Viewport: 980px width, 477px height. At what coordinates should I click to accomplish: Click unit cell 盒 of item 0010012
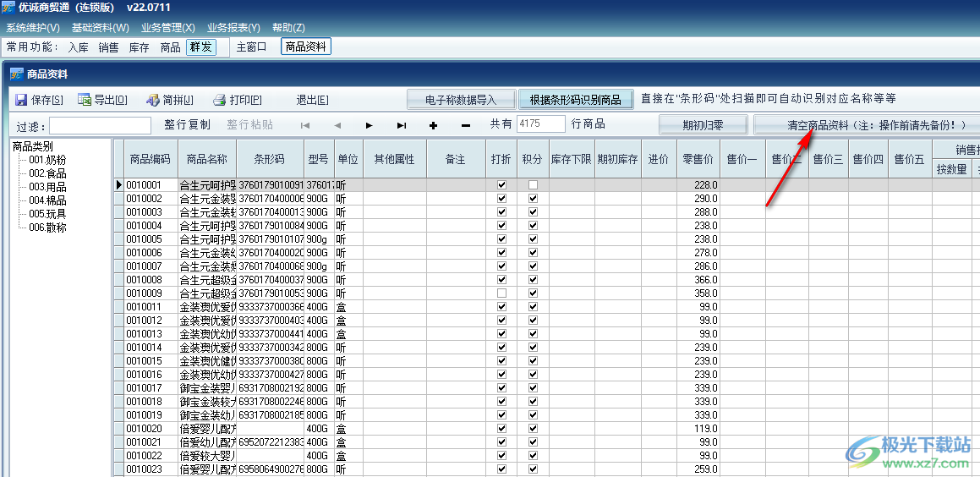pyautogui.click(x=348, y=320)
